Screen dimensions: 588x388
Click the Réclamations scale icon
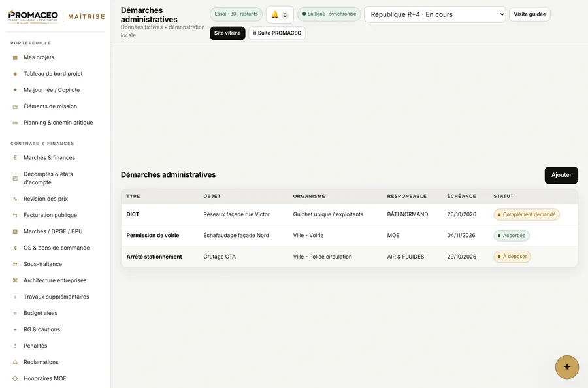(x=15, y=362)
